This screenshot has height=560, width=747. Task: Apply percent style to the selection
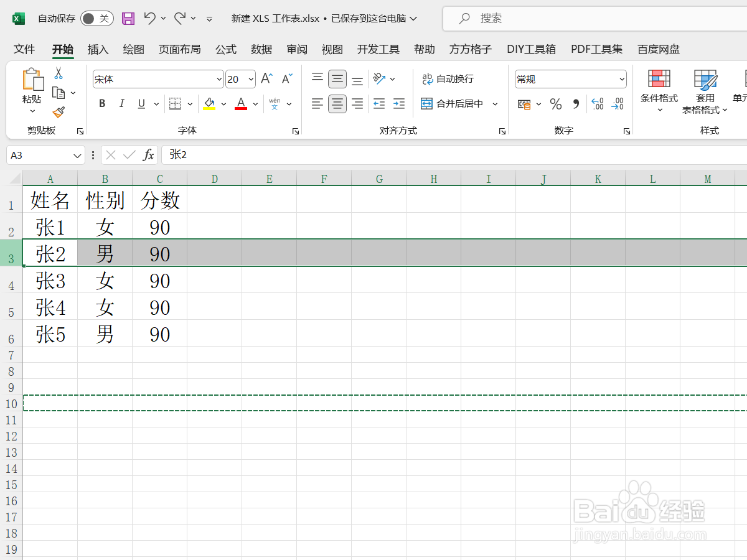[x=556, y=104]
